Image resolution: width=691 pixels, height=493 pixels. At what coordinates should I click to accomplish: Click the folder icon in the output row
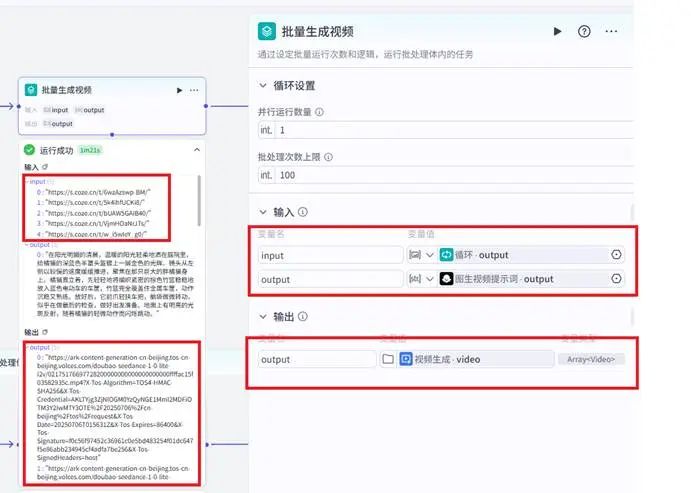tap(388, 359)
